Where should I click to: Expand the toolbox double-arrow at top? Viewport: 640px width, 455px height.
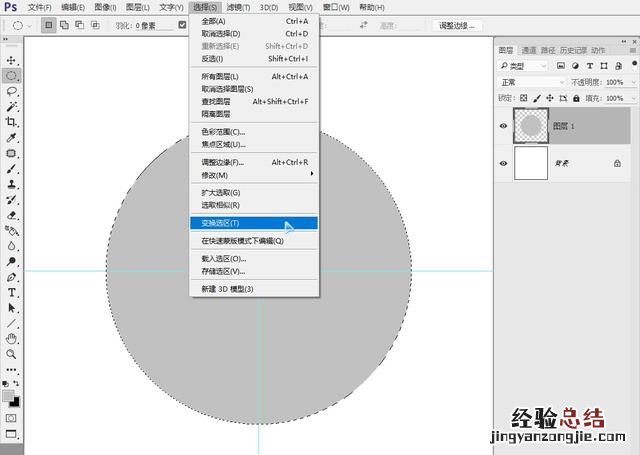6,39
